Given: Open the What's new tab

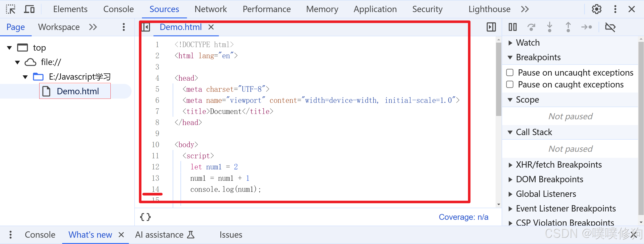Looking at the screenshot, I should pyautogui.click(x=90, y=235).
